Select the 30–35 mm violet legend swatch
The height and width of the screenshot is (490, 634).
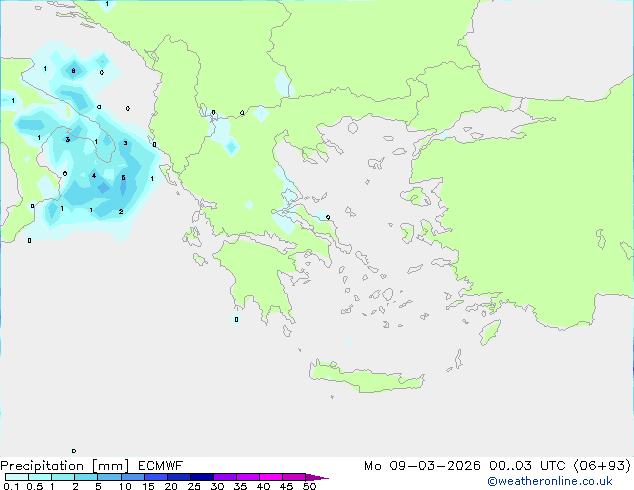pyautogui.click(x=224, y=477)
